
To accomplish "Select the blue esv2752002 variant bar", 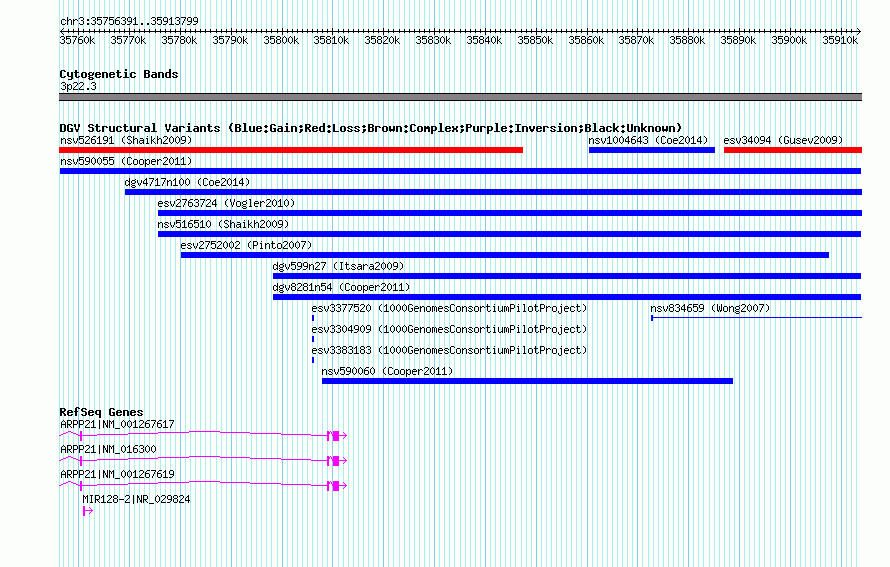I will click(x=505, y=255).
